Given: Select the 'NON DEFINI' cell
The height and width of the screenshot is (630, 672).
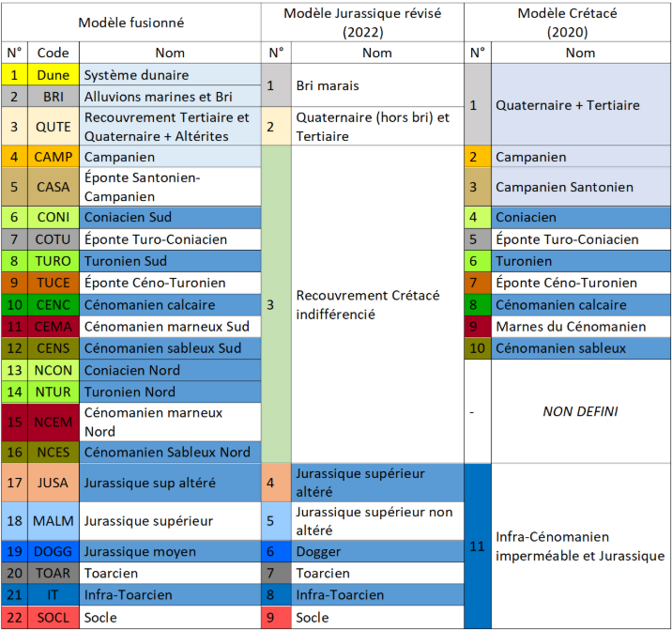Looking at the screenshot, I should (580, 411).
